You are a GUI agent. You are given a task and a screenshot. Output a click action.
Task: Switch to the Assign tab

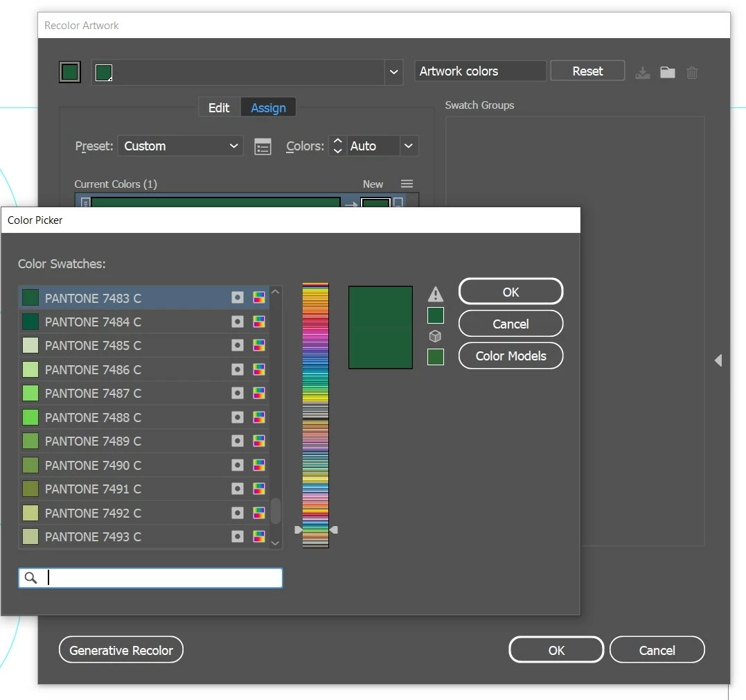268,107
